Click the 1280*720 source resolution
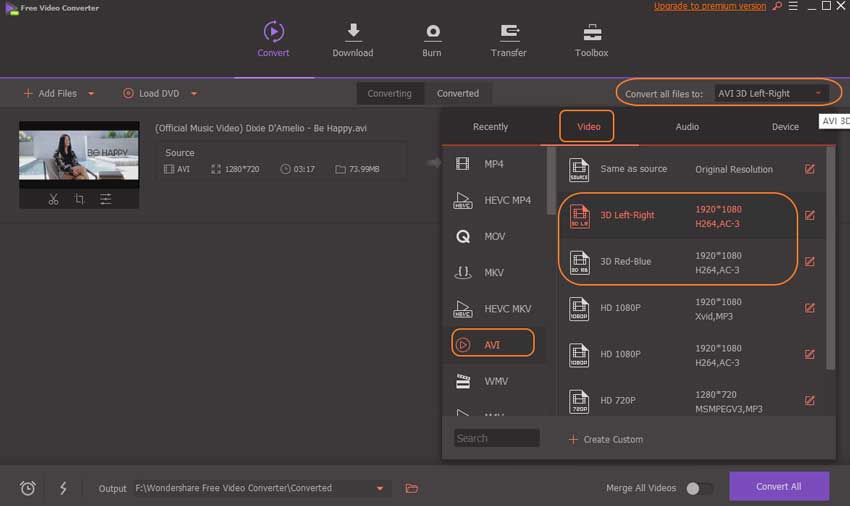 pyautogui.click(x=242, y=169)
